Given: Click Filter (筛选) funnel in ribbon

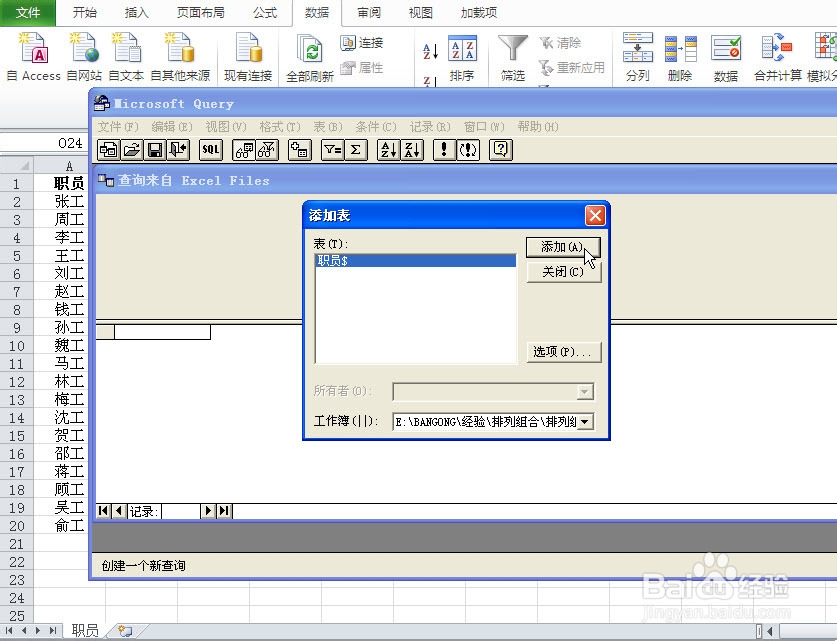Looking at the screenshot, I should (x=512, y=58).
